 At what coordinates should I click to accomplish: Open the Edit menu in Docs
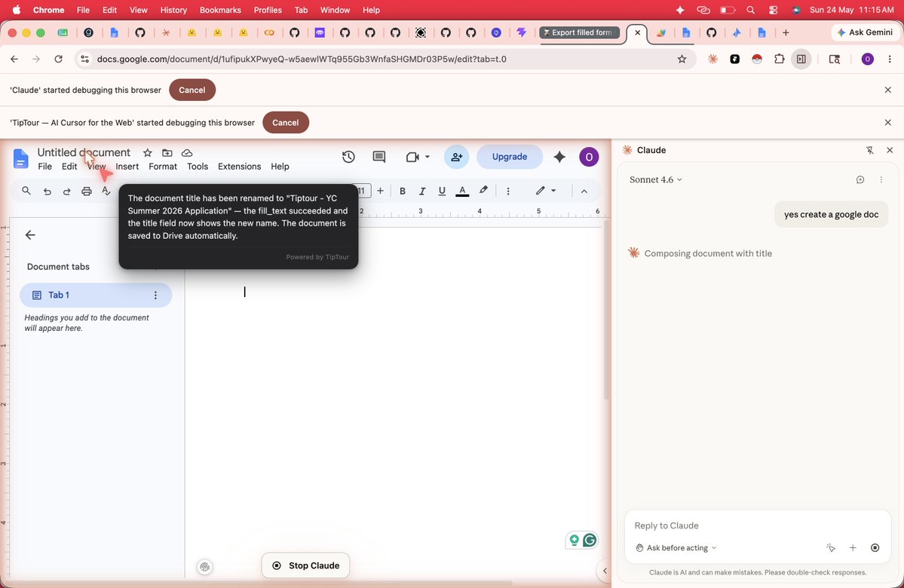click(69, 167)
